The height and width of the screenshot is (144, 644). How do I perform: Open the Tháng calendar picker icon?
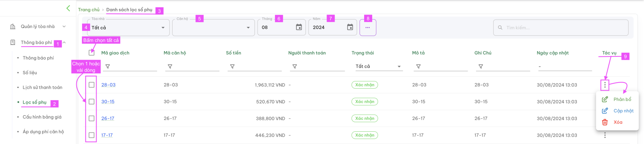point(299,27)
